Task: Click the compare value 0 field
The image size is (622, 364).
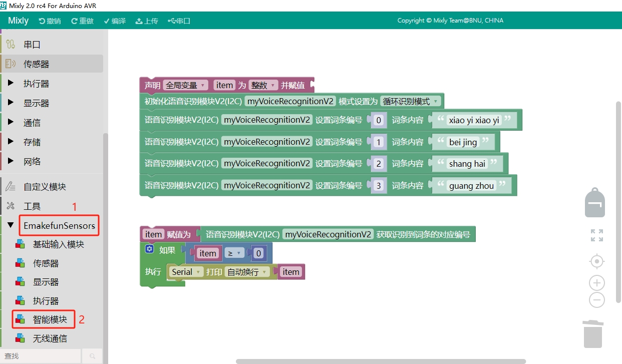Action: pos(258,253)
